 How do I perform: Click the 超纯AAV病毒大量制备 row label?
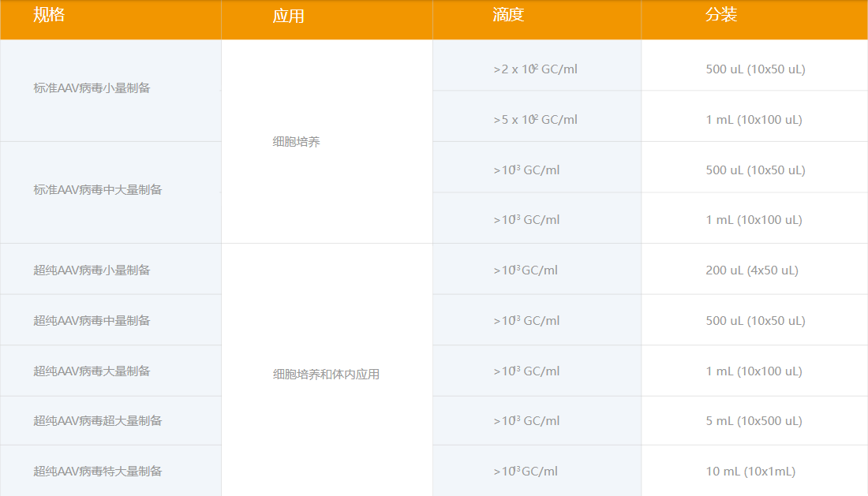point(92,371)
